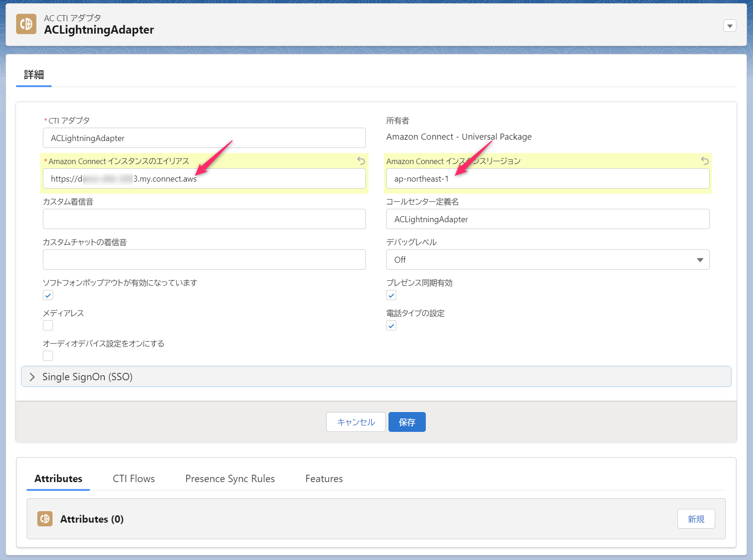Click the コールセンター定義名 field
The height and width of the screenshot is (560, 753).
(x=547, y=219)
